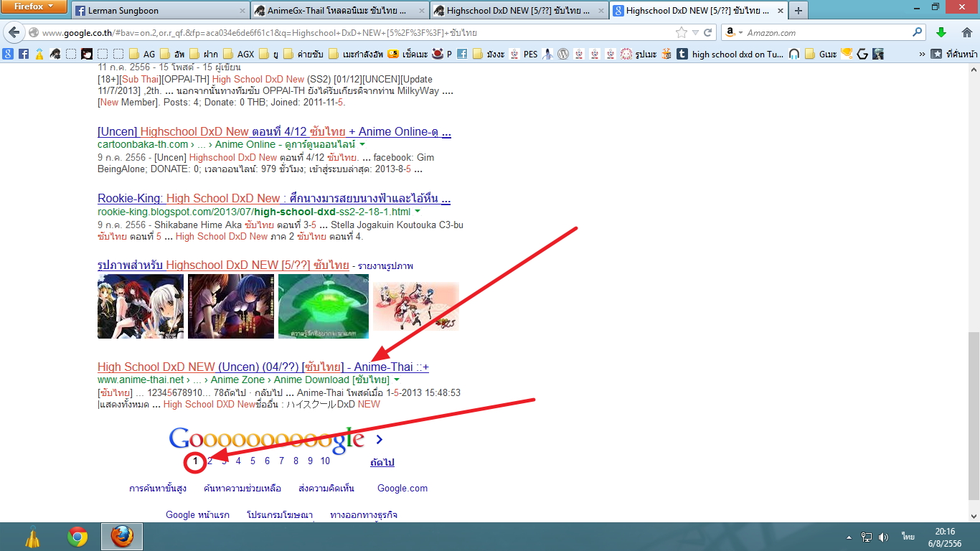Open the การค้นหาขั้นสูง advanced search link
980x551 pixels.
coord(158,489)
